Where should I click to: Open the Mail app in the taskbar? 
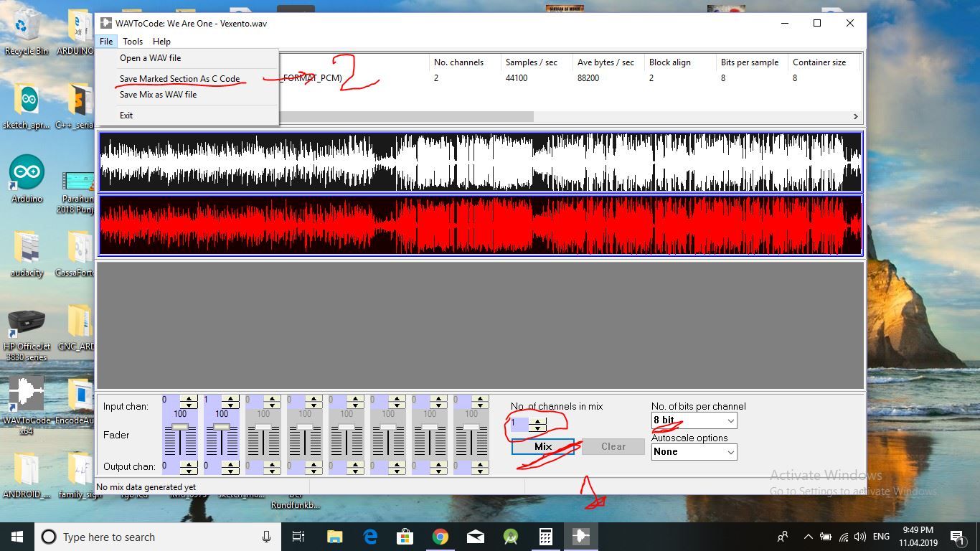[x=475, y=536]
